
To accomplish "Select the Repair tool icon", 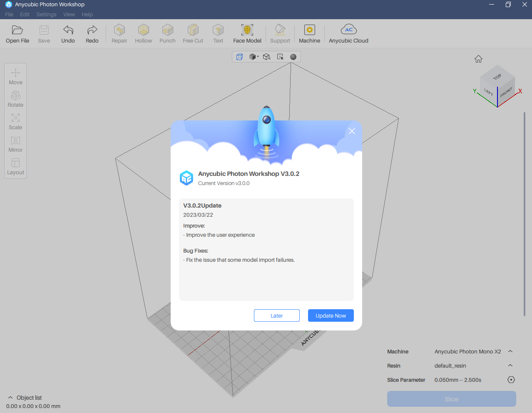I will (119, 30).
